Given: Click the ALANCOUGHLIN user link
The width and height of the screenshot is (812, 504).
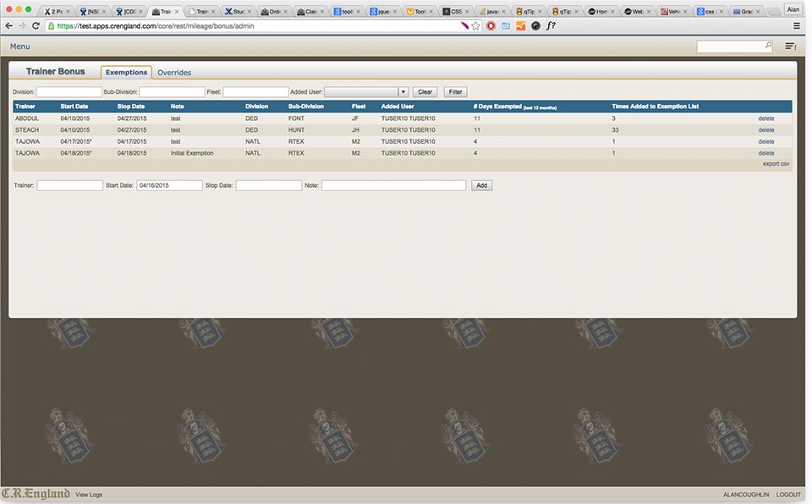Looking at the screenshot, I should click(x=746, y=495).
